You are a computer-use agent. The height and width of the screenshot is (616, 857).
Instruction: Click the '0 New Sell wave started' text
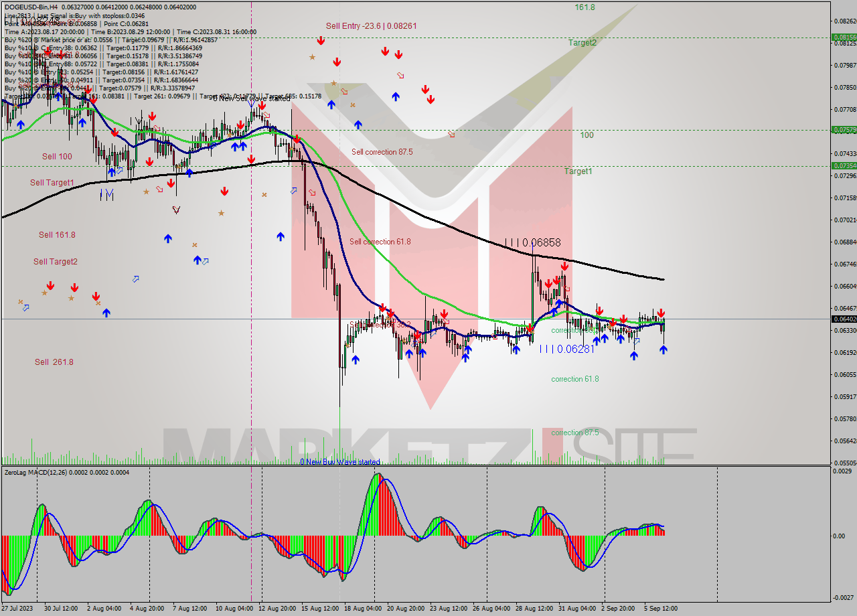point(252,98)
